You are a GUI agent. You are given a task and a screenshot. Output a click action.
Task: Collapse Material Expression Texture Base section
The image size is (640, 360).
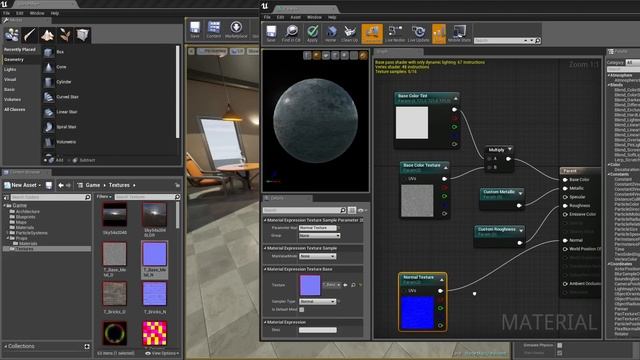pyautogui.click(x=265, y=269)
